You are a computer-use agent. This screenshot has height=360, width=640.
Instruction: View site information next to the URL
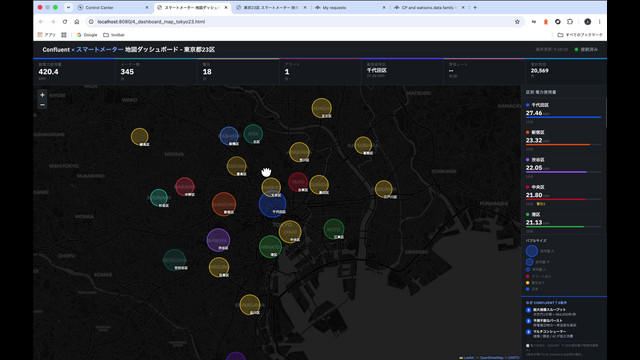[91, 22]
